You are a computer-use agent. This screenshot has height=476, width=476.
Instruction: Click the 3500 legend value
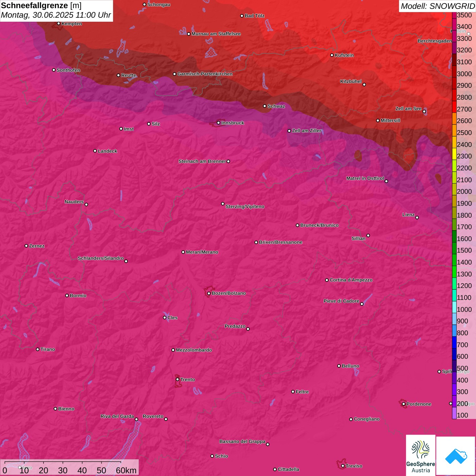(x=464, y=15)
